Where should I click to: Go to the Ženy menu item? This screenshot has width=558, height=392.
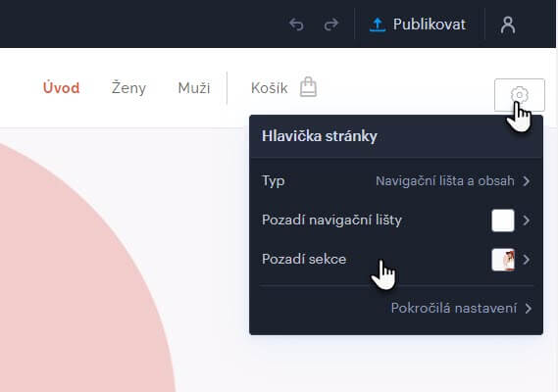(x=128, y=88)
